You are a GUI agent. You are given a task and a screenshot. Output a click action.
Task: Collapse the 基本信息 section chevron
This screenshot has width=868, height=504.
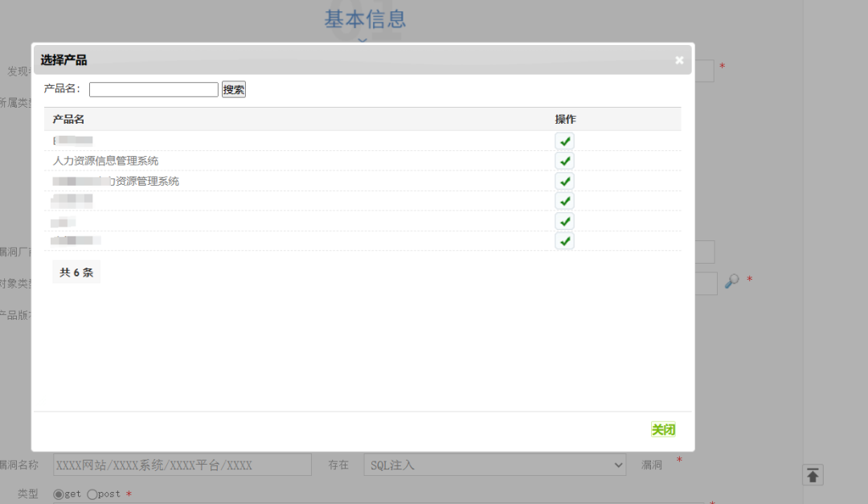[x=362, y=40]
